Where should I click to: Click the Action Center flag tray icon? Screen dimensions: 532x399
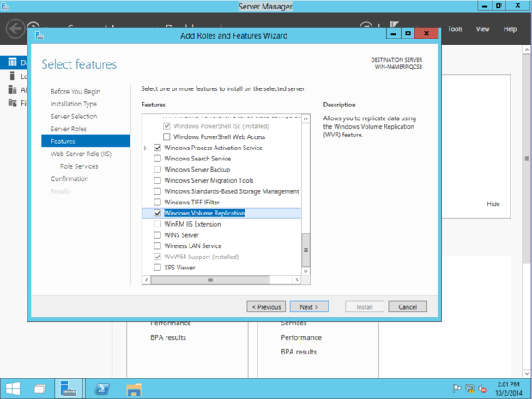457,389
